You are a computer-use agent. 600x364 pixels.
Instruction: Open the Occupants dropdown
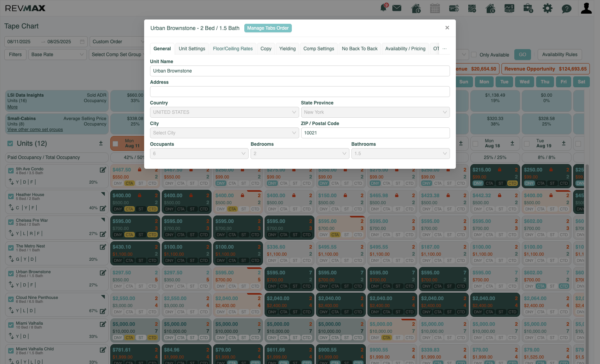click(x=199, y=154)
